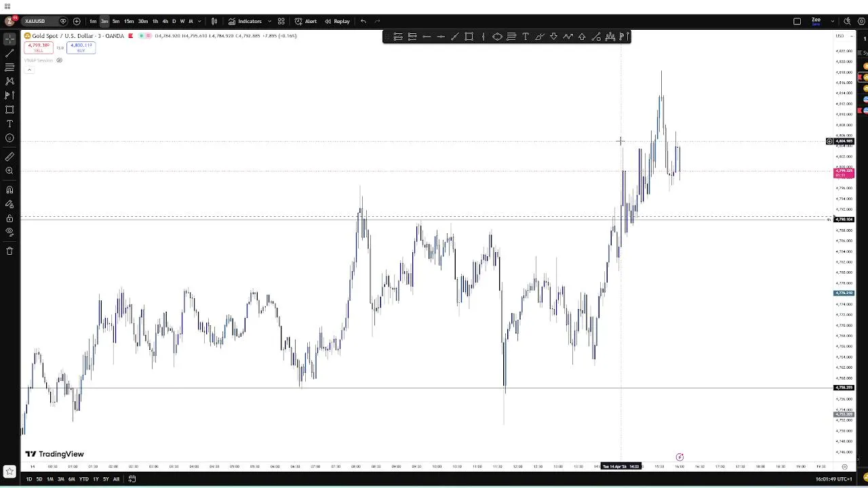
Task: Open the emoji icons tool in sidebar
Action: tap(9, 138)
